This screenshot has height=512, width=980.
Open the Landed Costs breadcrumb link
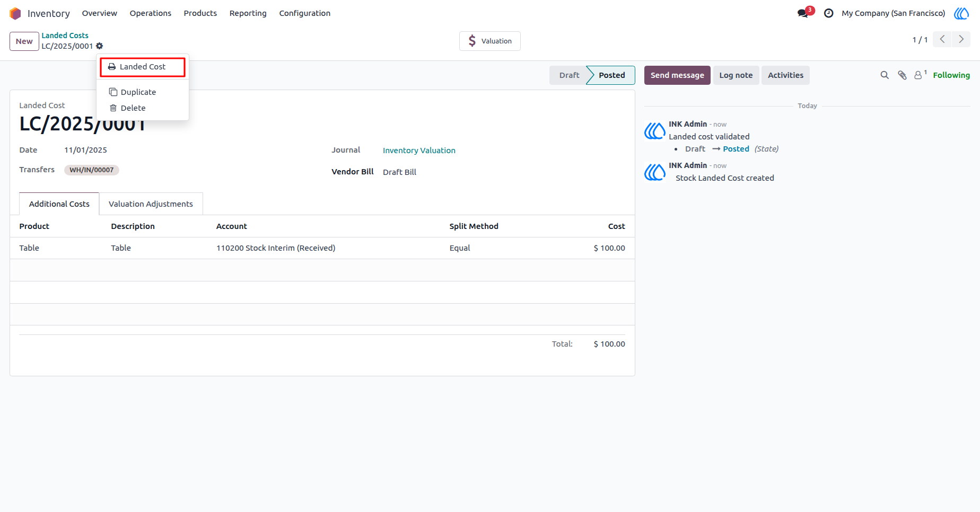[65, 36]
